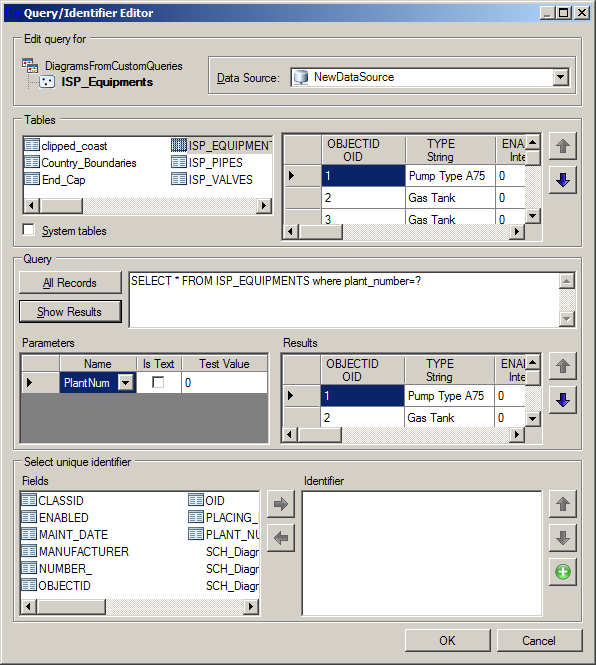Click into the SQL query text box

[x=344, y=300]
